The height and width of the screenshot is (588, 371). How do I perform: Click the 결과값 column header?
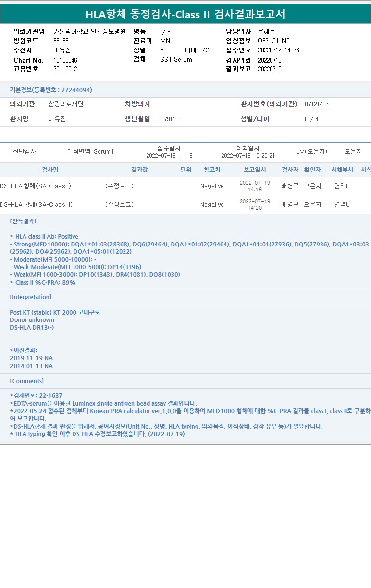click(x=140, y=170)
